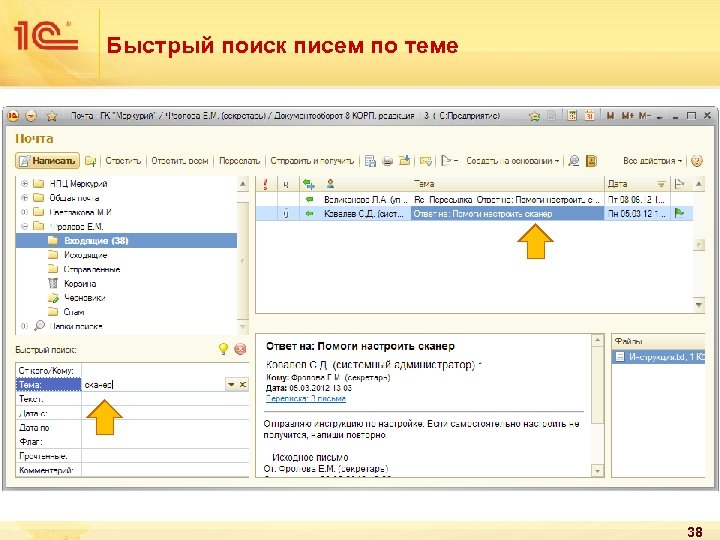Click the new folder icon beside Написать

click(x=90, y=161)
